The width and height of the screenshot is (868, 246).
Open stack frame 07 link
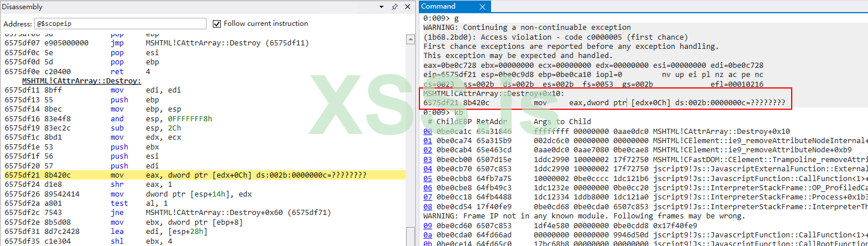pos(427,196)
